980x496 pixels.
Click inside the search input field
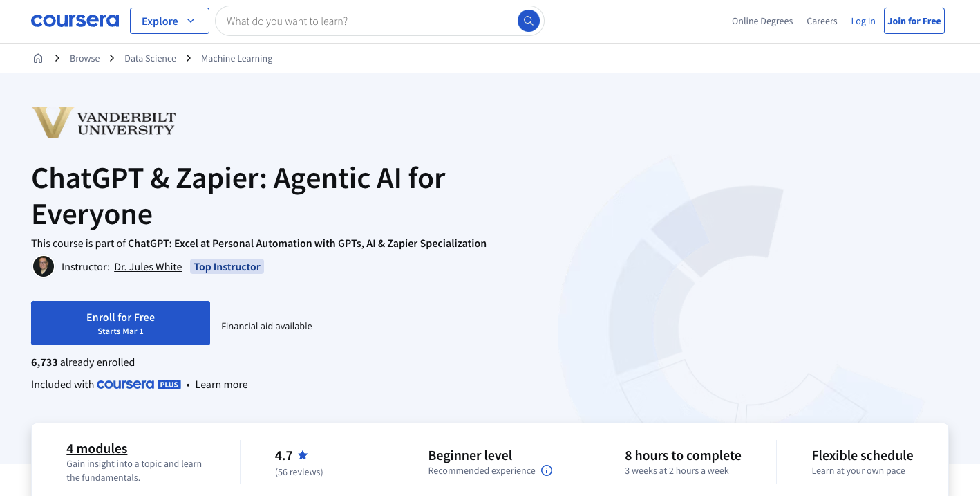pyautogui.click(x=359, y=21)
